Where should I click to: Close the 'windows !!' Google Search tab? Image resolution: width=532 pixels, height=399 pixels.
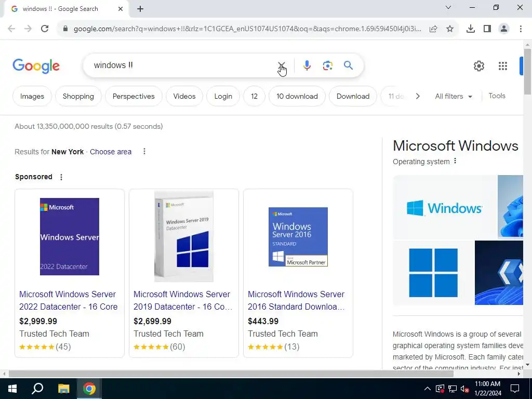[x=121, y=9]
